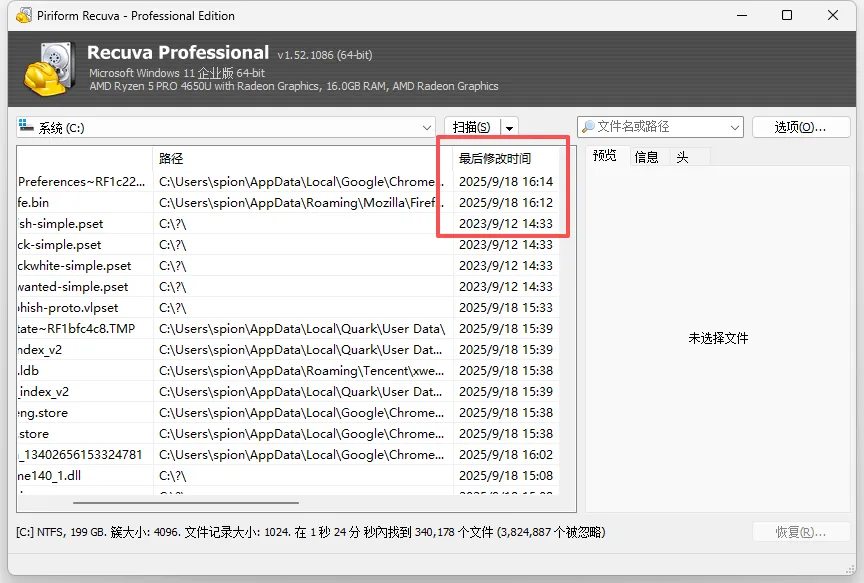864x583 pixels.
Task: Maximize the Recuva window
Action: click(x=787, y=15)
